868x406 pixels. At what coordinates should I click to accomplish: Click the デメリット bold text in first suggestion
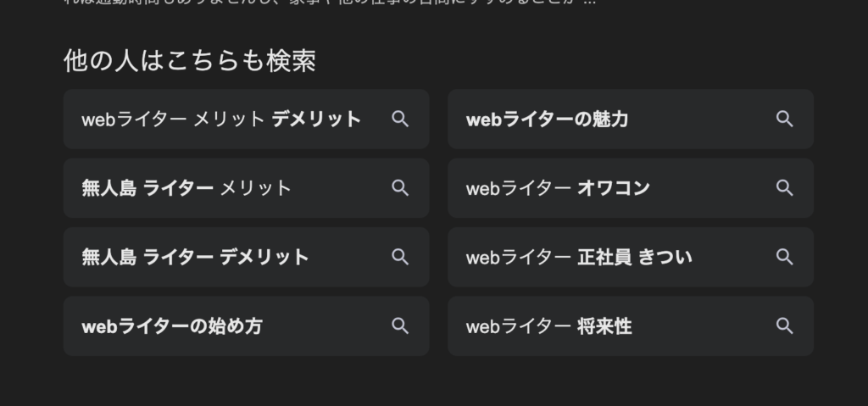pyautogui.click(x=316, y=119)
